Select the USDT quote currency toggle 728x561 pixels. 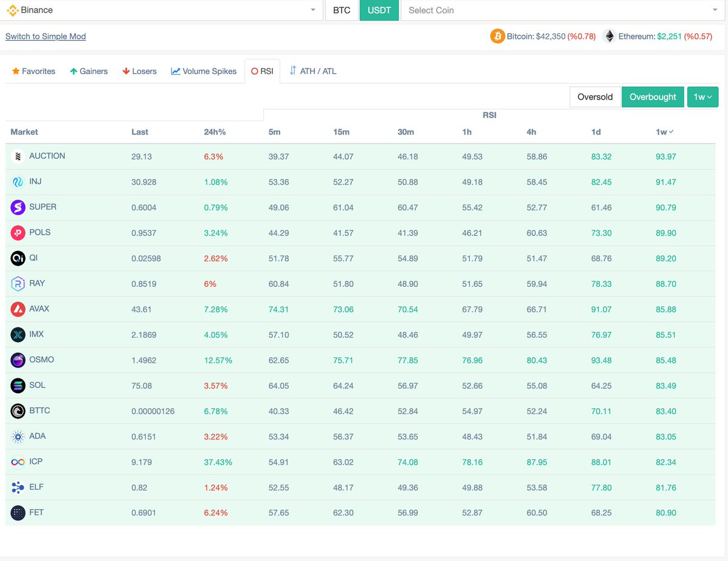tap(379, 10)
